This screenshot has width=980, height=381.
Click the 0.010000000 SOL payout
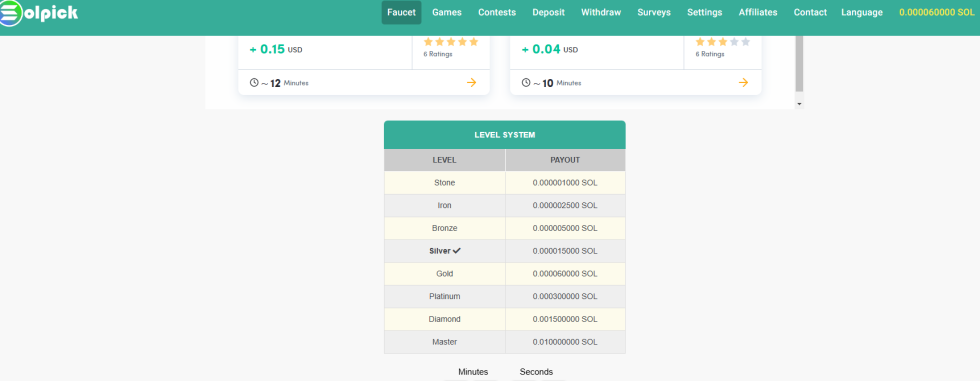(565, 342)
